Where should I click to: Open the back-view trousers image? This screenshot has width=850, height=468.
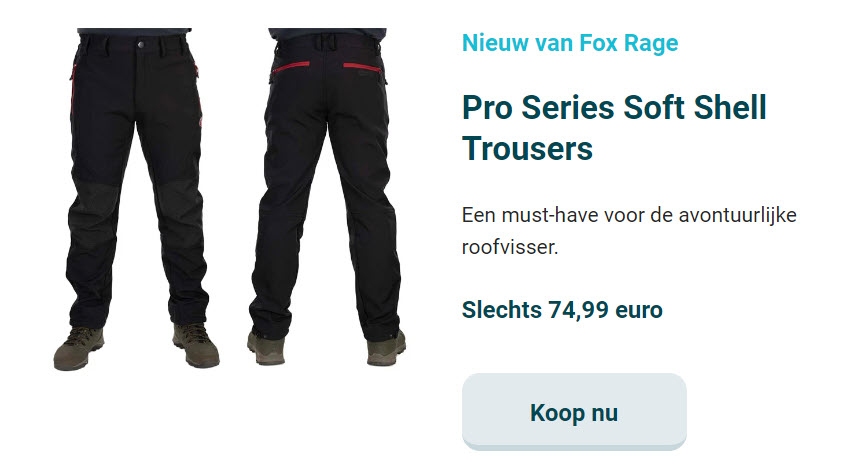coord(327,197)
